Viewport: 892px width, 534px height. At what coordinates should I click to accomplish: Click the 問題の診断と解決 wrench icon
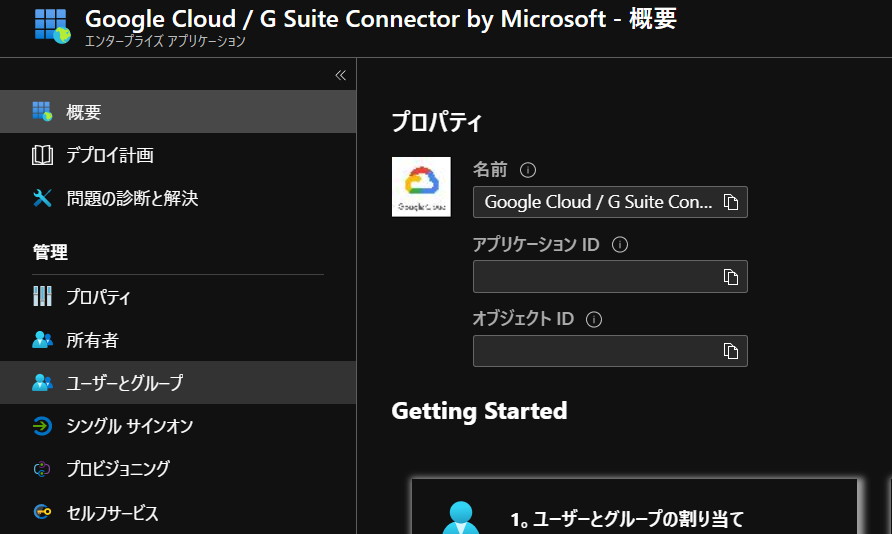click(x=42, y=198)
